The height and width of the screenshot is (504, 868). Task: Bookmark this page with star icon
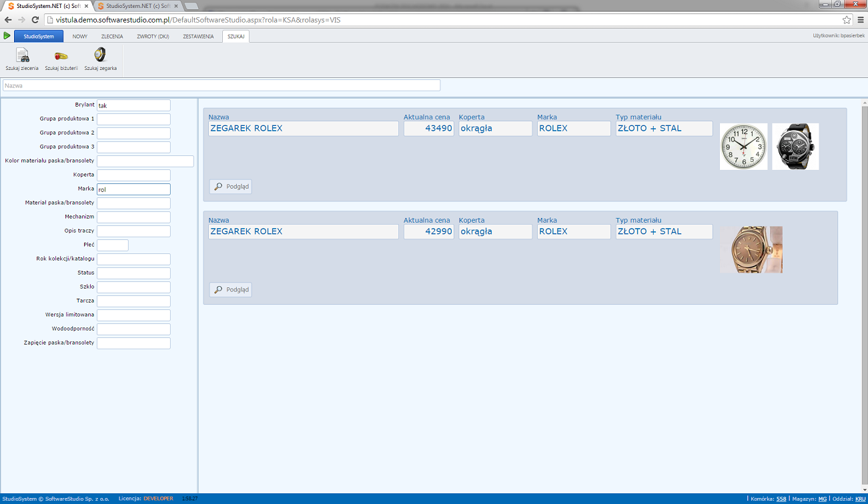click(847, 20)
